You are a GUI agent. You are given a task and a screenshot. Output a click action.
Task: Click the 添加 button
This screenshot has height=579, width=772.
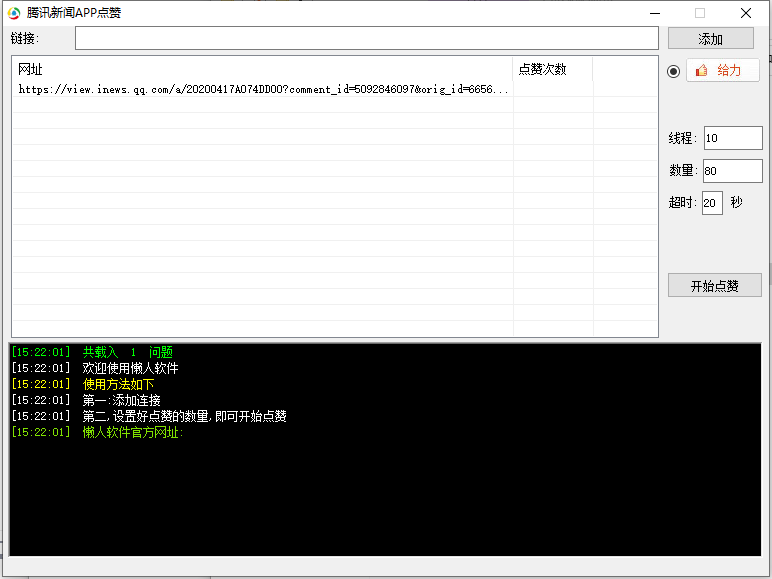pos(710,39)
